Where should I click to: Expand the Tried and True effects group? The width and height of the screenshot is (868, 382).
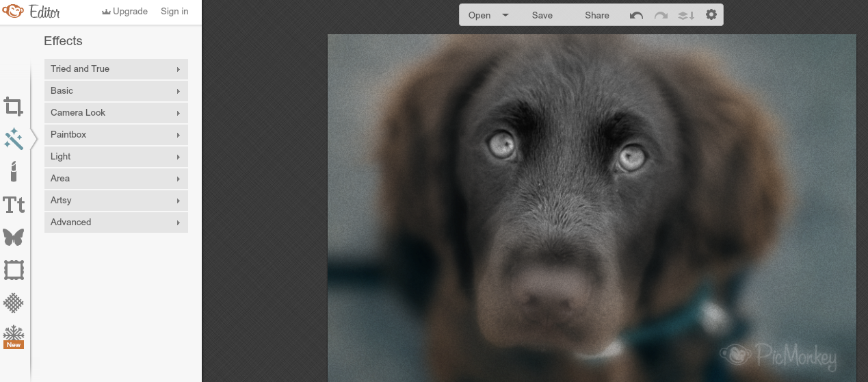tap(116, 69)
